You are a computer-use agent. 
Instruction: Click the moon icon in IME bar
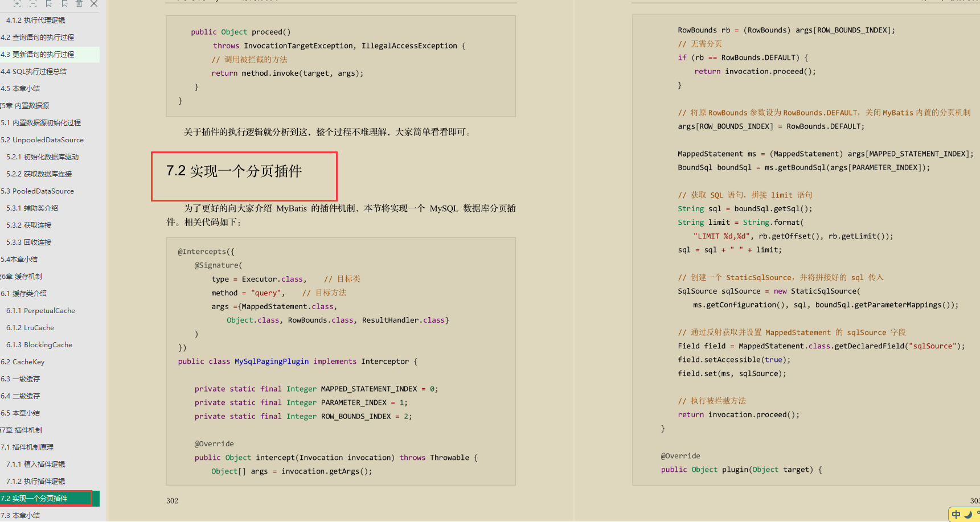pyautogui.click(x=968, y=514)
